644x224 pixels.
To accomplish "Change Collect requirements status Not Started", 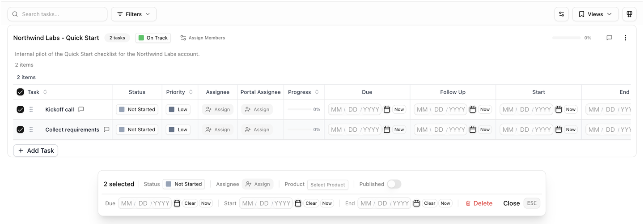I will [x=137, y=129].
